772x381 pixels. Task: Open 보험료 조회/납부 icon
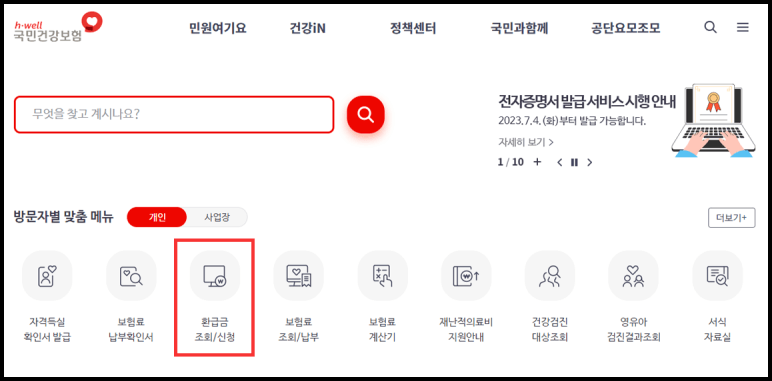click(x=298, y=275)
